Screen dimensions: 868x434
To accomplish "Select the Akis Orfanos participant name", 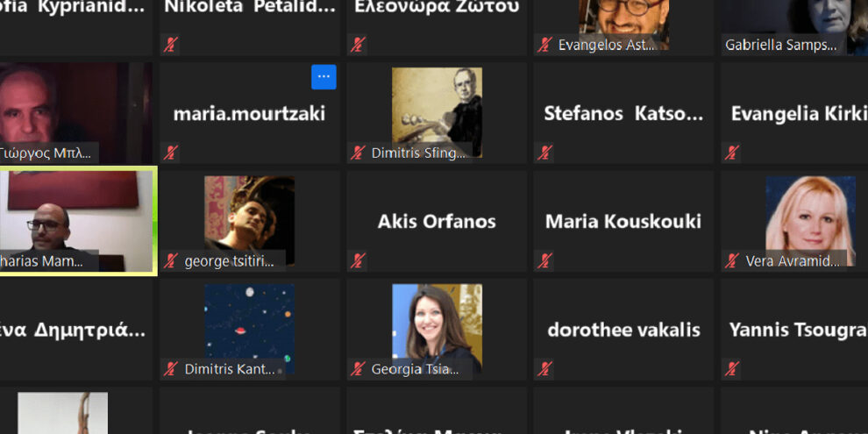I will pos(437,222).
